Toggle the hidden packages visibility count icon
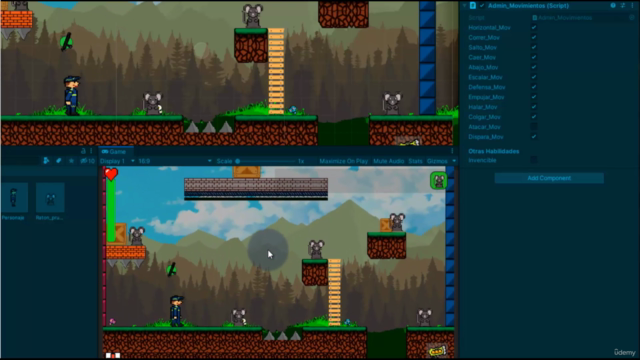The width and height of the screenshot is (640, 360). pos(87,161)
